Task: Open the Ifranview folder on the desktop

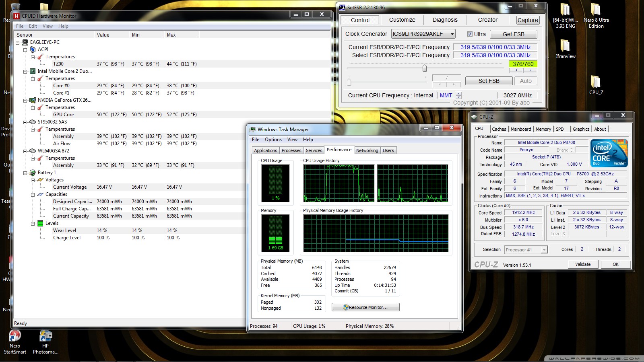Action: point(566,49)
